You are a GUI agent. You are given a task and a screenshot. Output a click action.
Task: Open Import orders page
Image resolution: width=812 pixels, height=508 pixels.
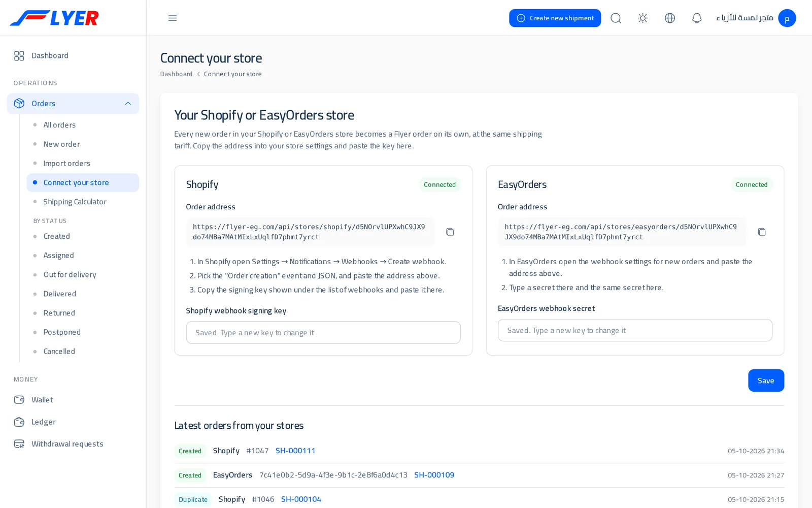tap(66, 164)
